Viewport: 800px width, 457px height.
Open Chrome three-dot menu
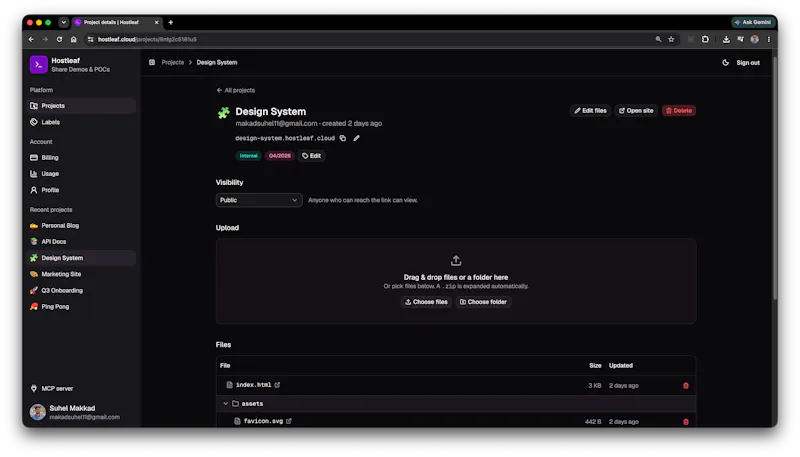[768, 39]
